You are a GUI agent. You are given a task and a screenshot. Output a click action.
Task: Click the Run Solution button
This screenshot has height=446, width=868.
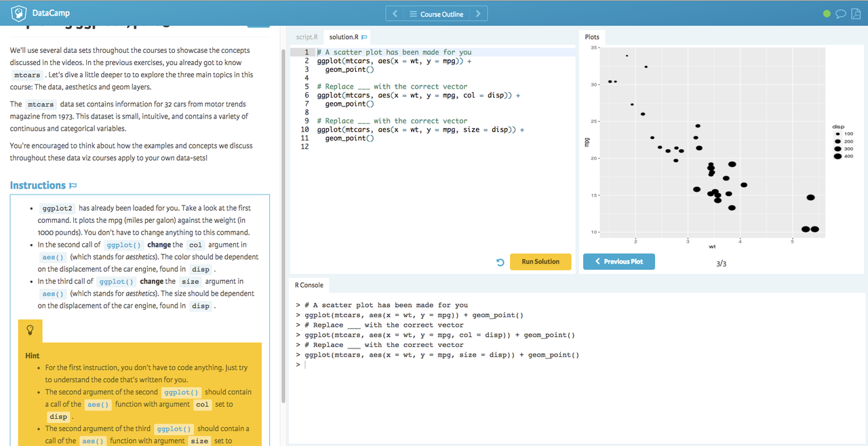(x=540, y=262)
